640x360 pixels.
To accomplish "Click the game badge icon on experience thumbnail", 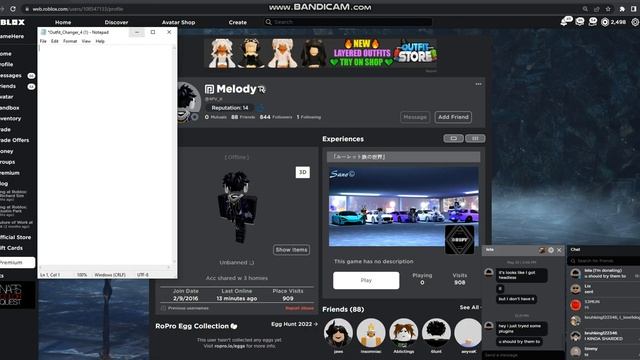I will pos(460,240).
